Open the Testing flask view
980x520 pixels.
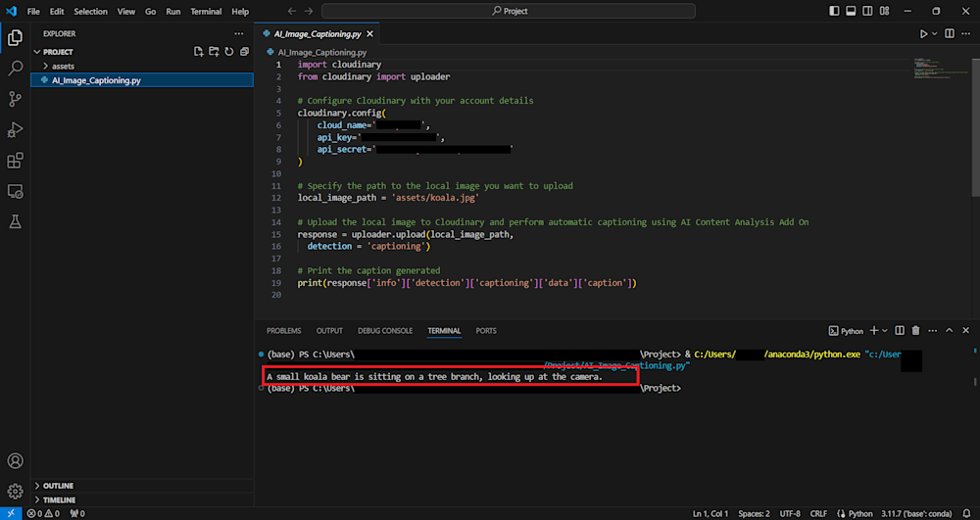click(15, 221)
